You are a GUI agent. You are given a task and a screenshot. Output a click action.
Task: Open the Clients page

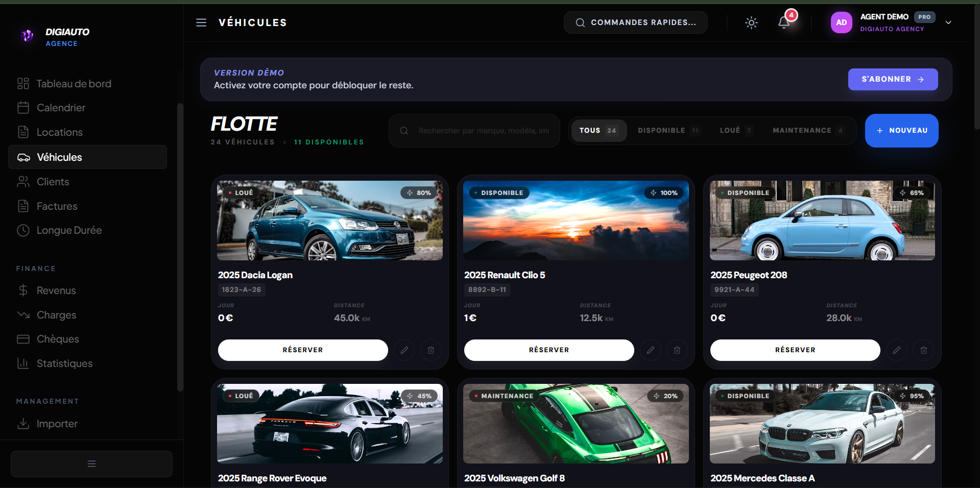[87, 182]
